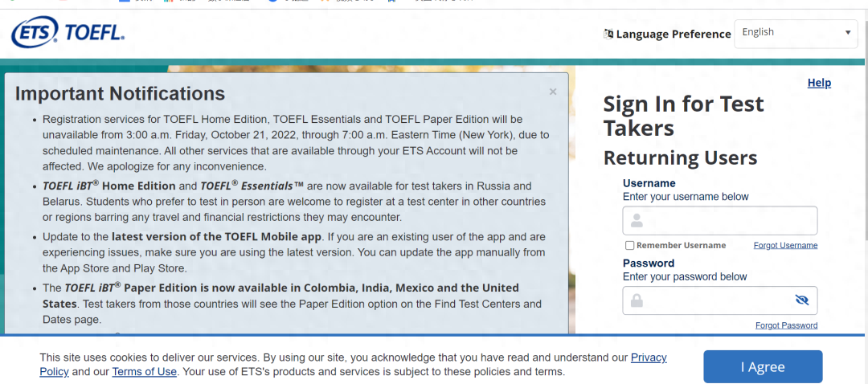Click the Language Preference globe icon
The width and height of the screenshot is (868, 384).
pyautogui.click(x=608, y=35)
